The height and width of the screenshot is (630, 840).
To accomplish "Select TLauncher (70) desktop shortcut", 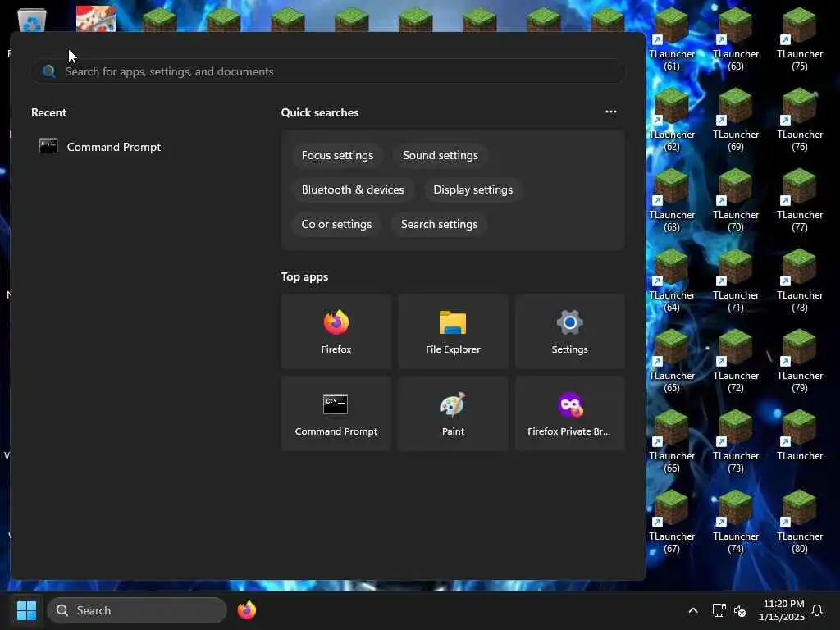I will coord(736,200).
